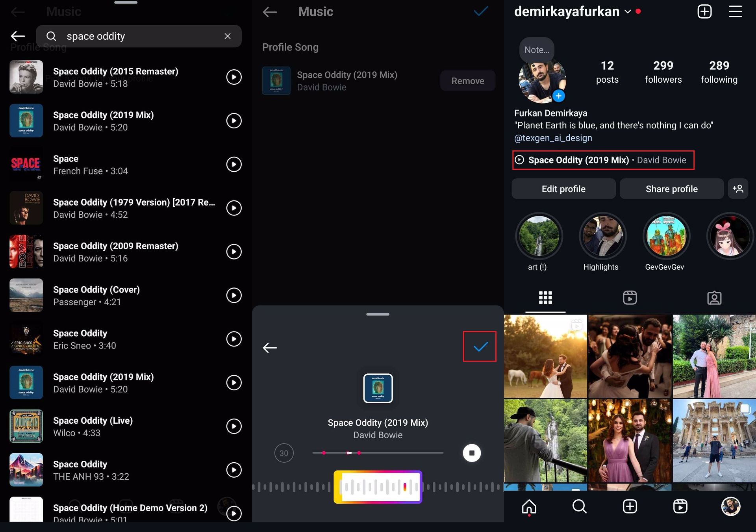756x532 pixels.
Task: Confirm song selection with blue checkmark button
Action: coord(480,347)
